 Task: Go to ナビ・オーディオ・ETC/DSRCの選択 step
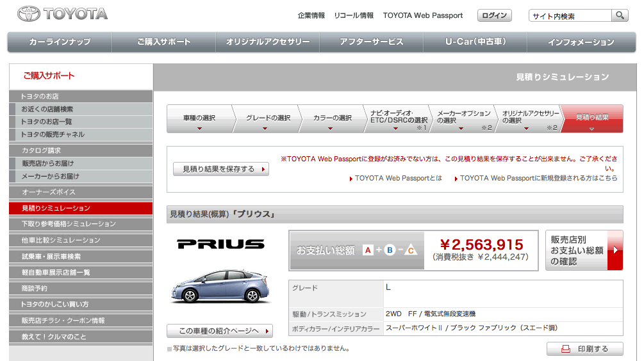click(397, 118)
